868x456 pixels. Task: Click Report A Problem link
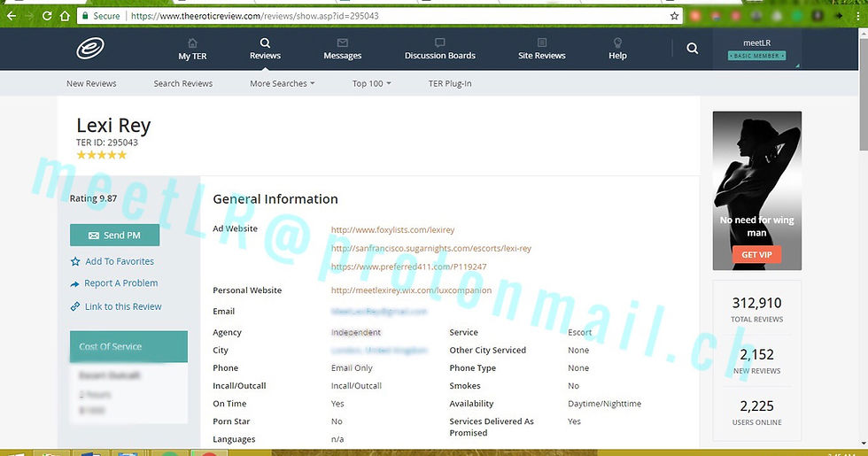coord(120,282)
